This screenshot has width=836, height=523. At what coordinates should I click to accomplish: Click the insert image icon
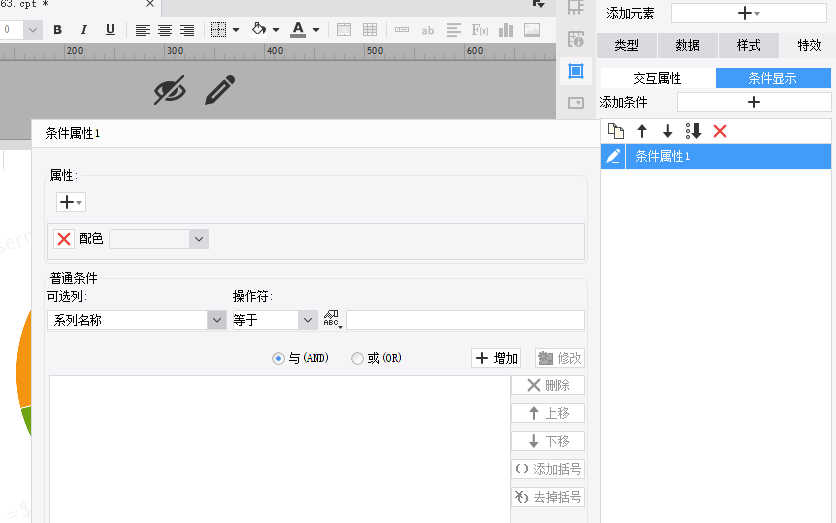[532, 30]
